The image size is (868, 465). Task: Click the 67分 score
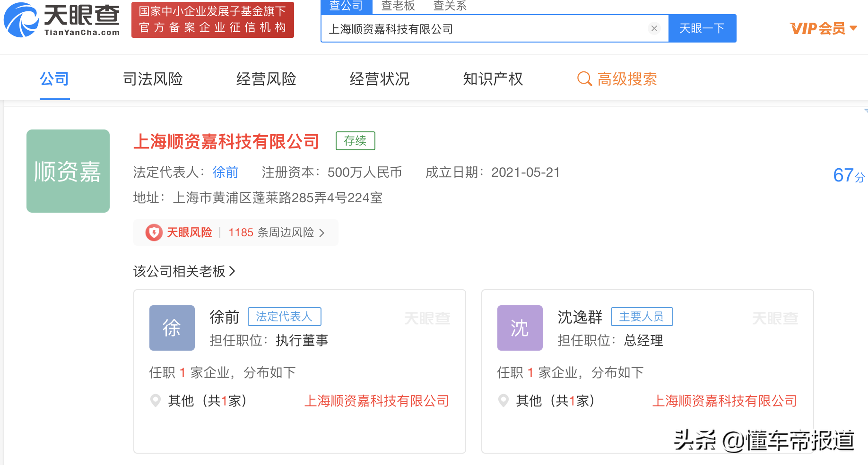tap(849, 175)
